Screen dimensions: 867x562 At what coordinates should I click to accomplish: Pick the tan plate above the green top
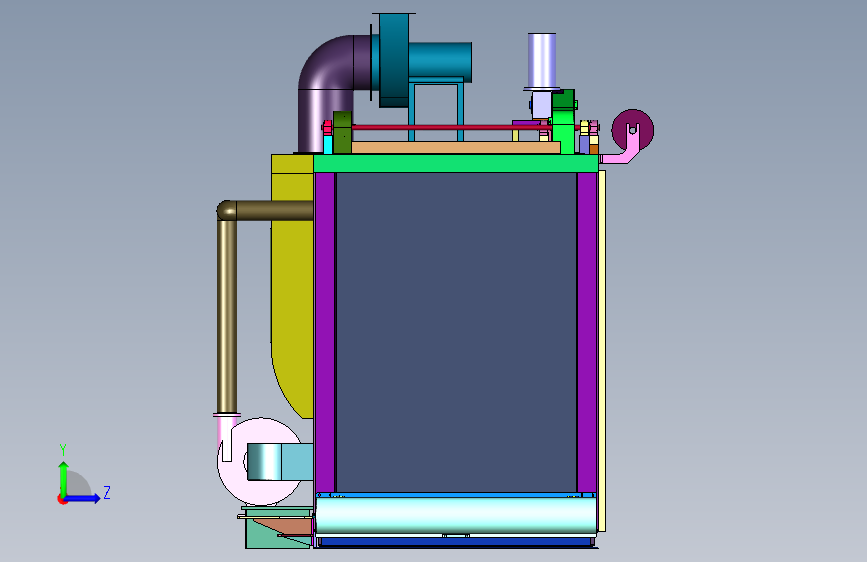456,148
